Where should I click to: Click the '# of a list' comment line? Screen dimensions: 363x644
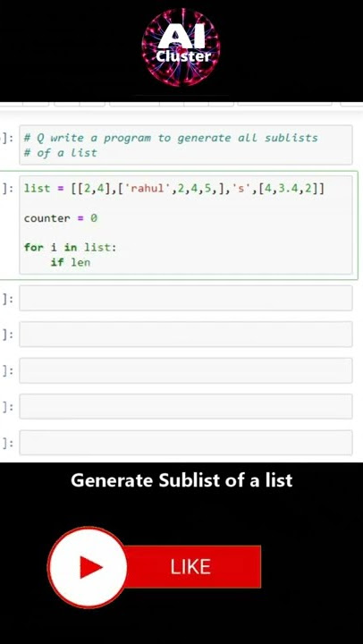coord(61,153)
